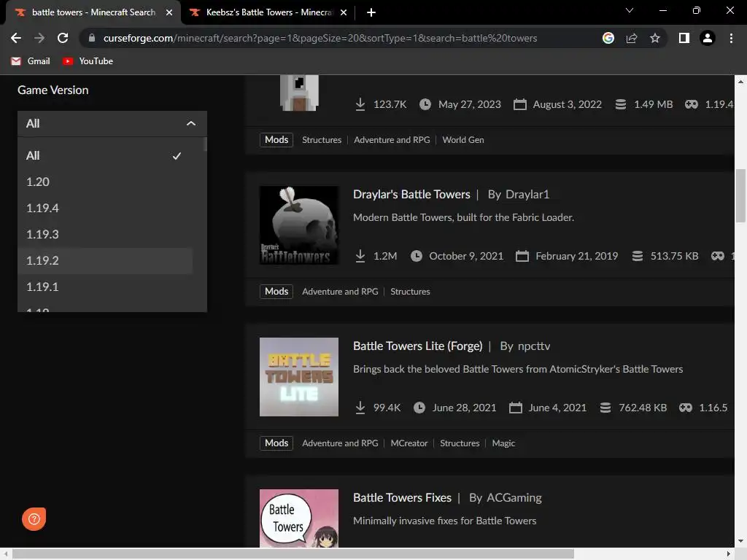Click Battle Towers Lite thumbnail image

(x=299, y=377)
